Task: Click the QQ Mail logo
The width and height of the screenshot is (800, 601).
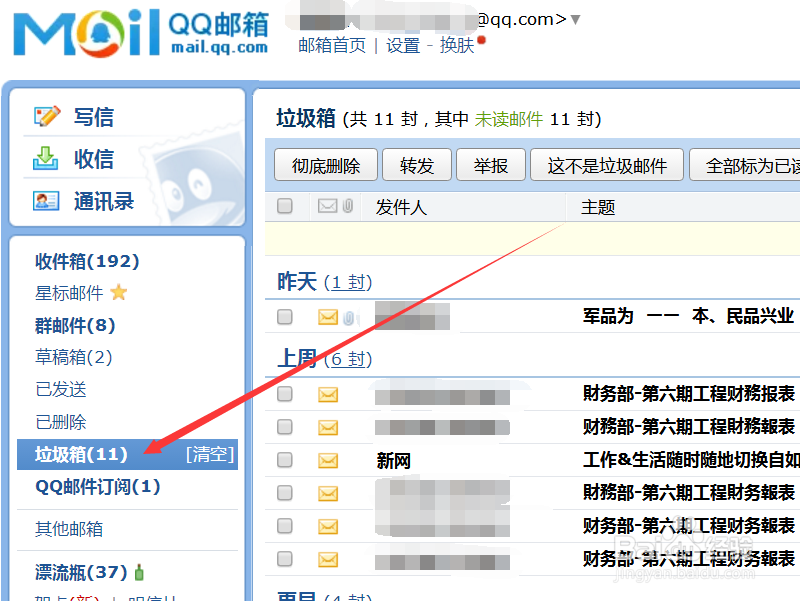Action: click(x=141, y=33)
